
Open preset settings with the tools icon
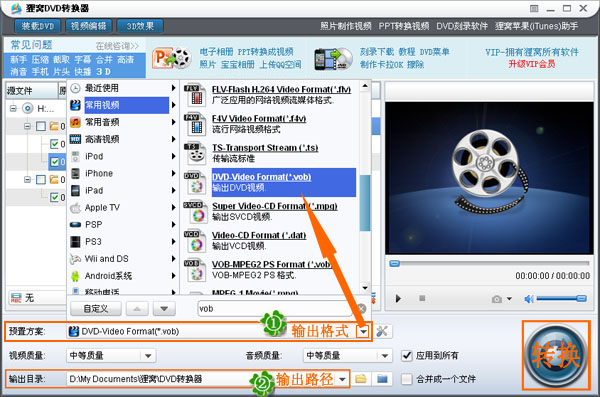coord(382,331)
